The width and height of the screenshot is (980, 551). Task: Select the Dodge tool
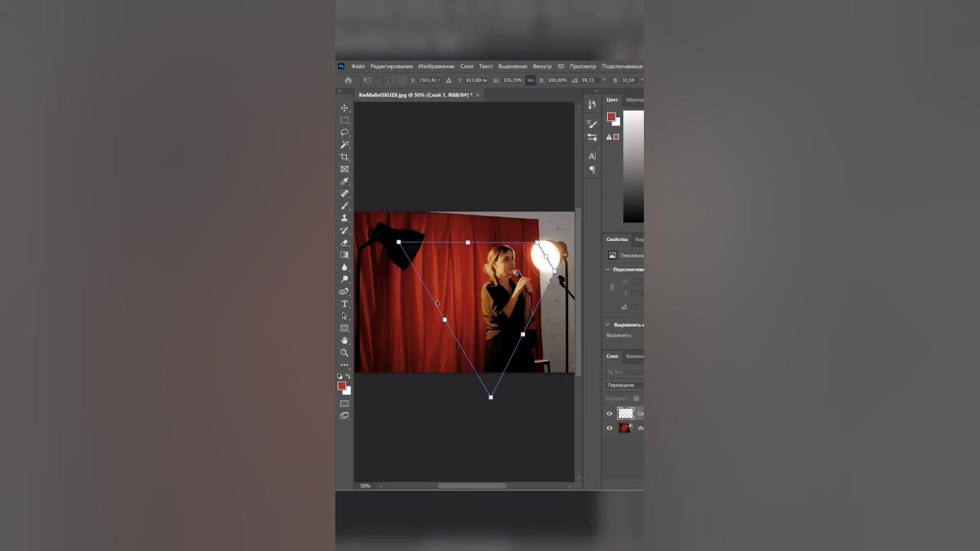pyautogui.click(x=345, y=279)
